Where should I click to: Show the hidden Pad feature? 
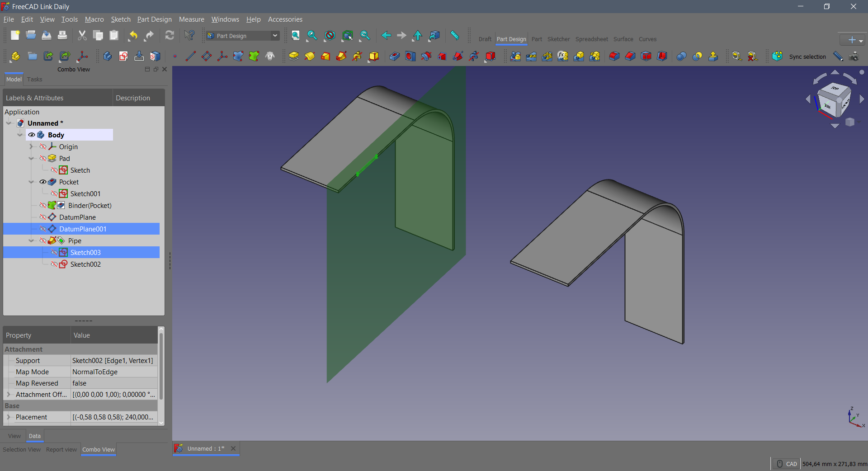click(x=43, y=158)
